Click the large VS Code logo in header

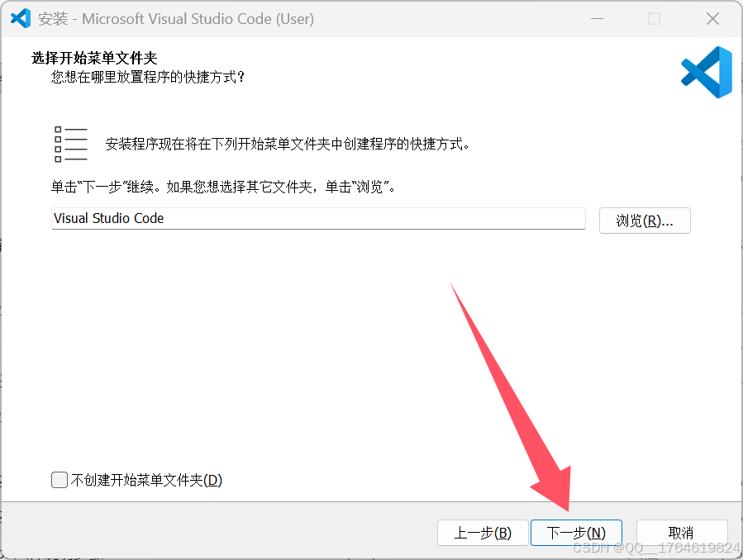point(707,72)
